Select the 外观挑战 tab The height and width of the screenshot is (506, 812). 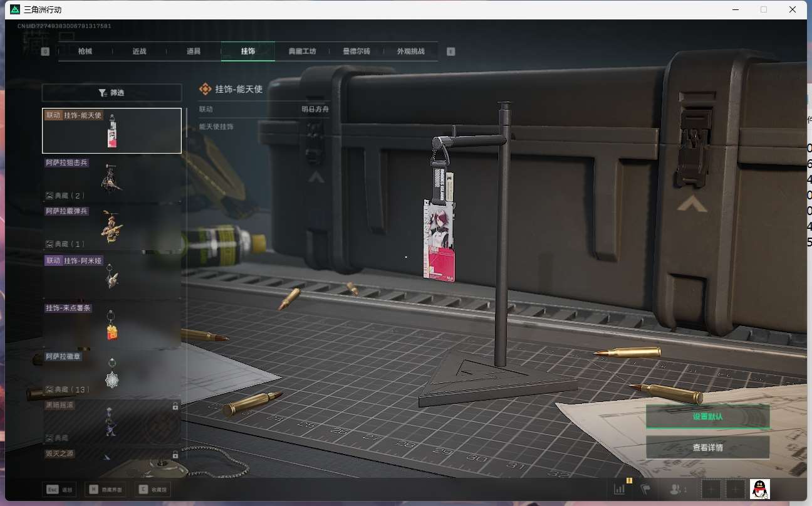tap(410, 51)
